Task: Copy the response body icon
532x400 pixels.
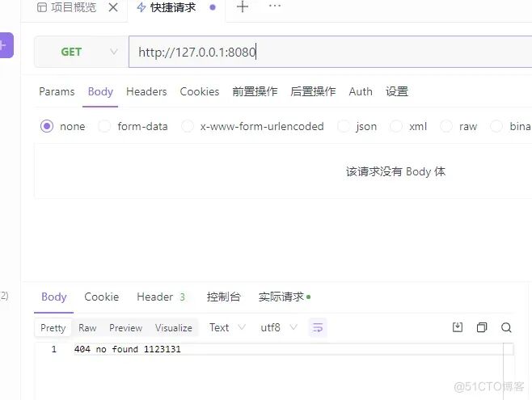Action: pyautogui.click(x=482, y=327)
